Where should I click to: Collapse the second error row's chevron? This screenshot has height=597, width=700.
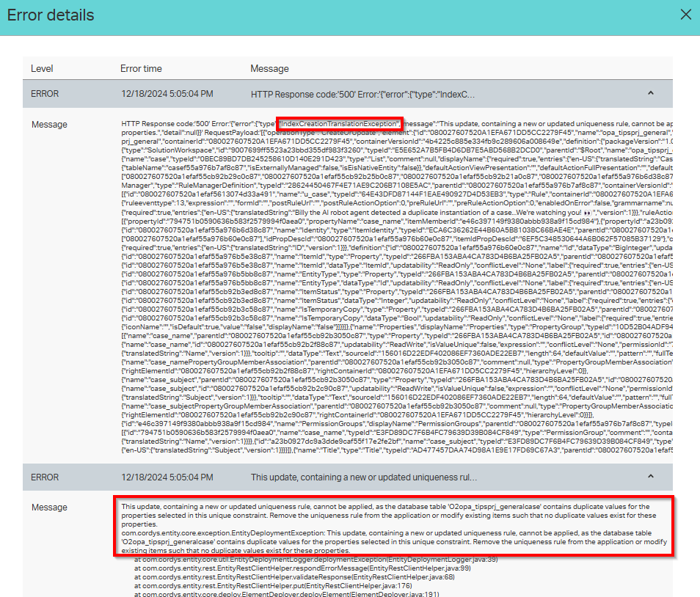click(649, 477)
